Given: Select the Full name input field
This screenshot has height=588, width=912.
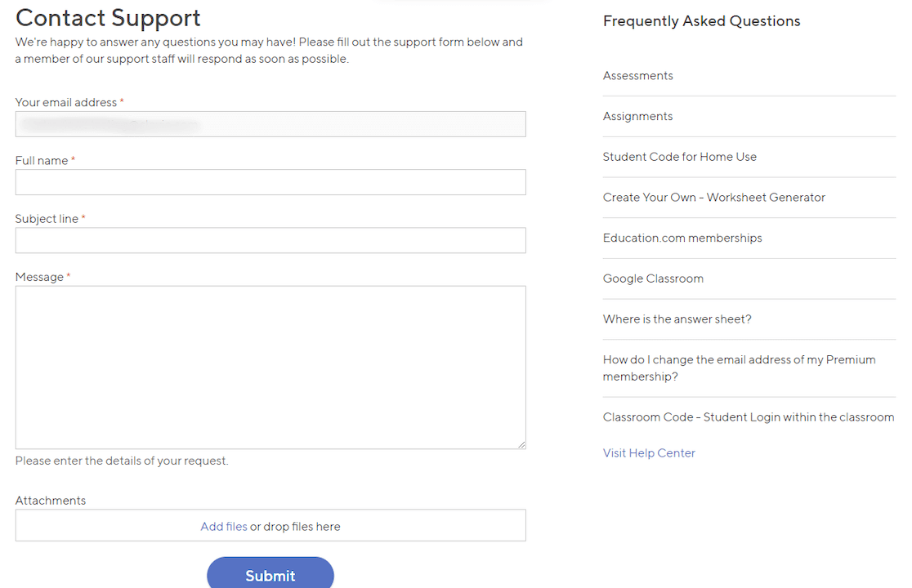Looking at the screenshot, I should click(270, 182).
